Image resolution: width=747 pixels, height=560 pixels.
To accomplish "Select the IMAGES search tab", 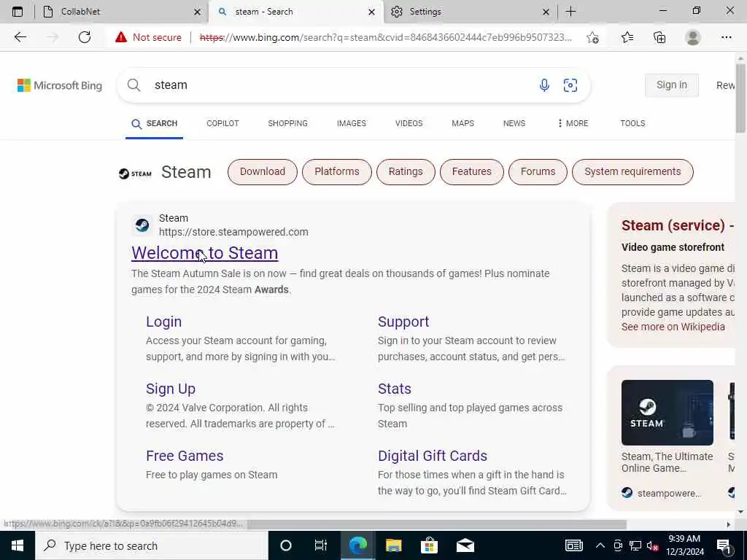I will [352, 123].
